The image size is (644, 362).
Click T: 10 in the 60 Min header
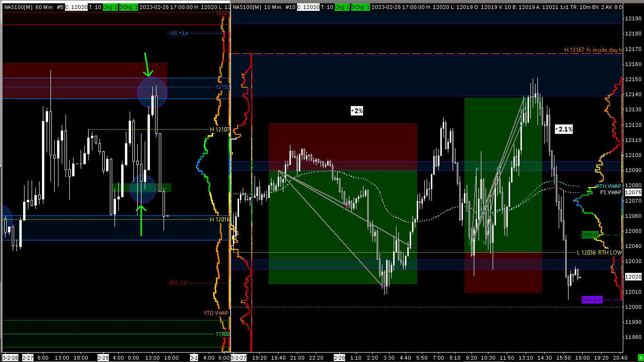[95, 7]
